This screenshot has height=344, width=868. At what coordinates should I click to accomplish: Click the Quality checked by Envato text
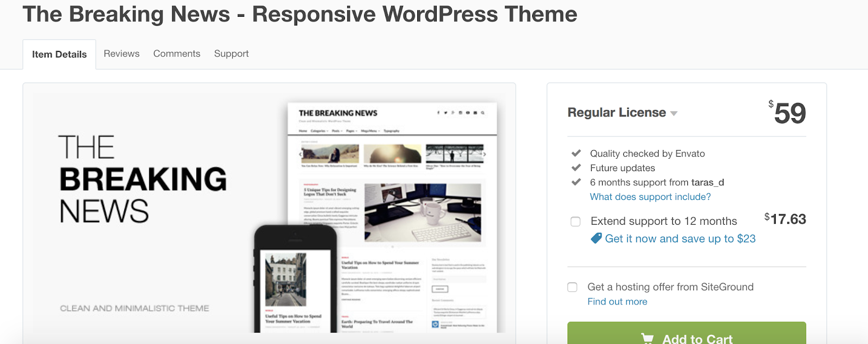[647, 153]
